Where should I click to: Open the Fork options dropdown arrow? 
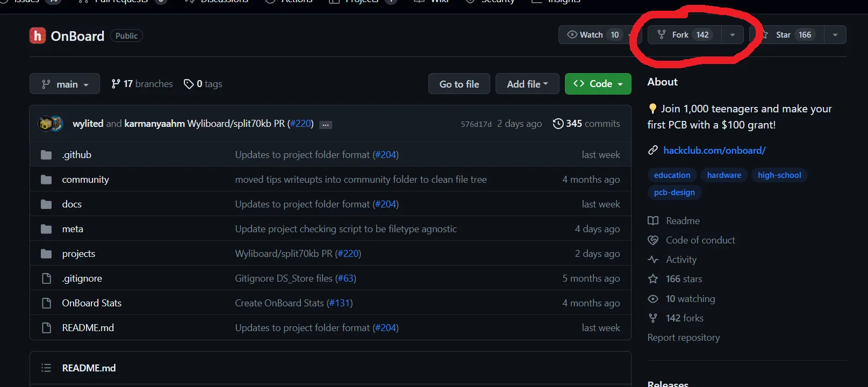pos(733,35)
